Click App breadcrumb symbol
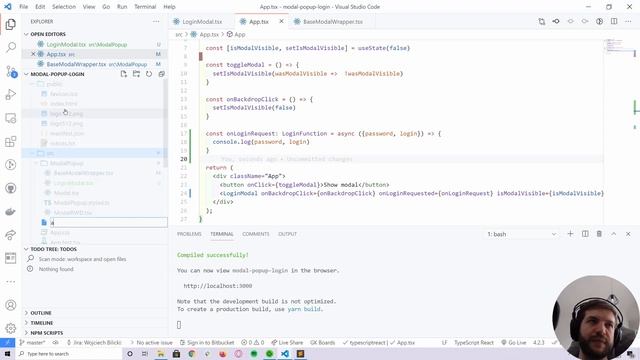Screen dimensions: 640x360 236,35
